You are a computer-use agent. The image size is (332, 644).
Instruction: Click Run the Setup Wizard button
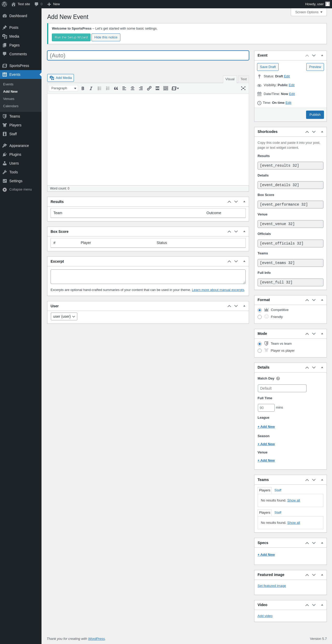71,37
